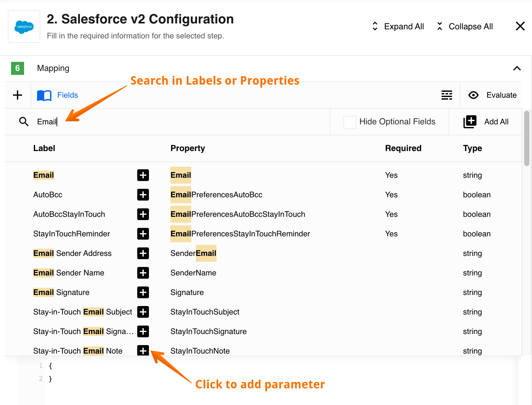Screen dimensions: 532x405
Task: Click the AutoBcc label
Action: (47, 195)
